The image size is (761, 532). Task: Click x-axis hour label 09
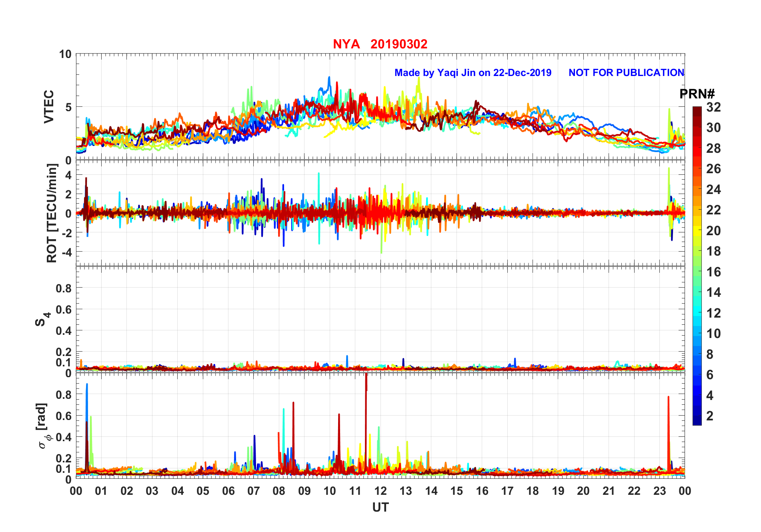click(x=304, y=491)
